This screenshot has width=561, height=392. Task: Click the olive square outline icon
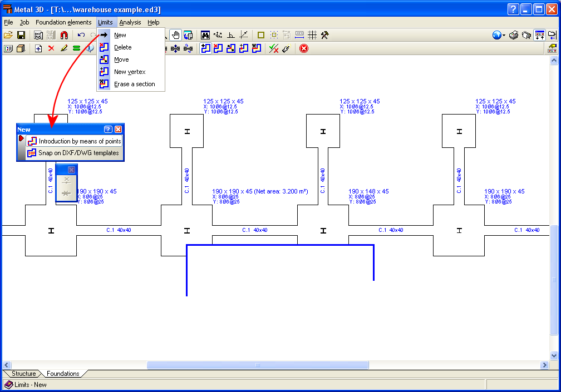261,35
